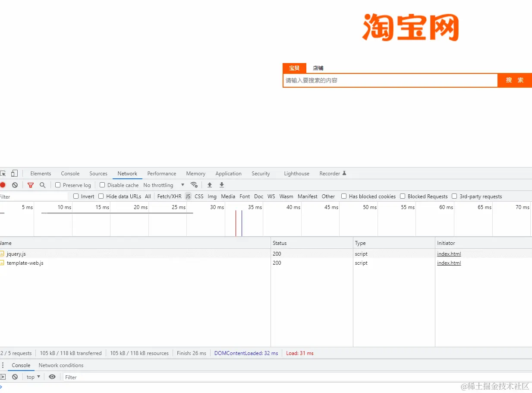Check Hide data URLs
Viewport: 532px width, 393px height.
point(101,196)
